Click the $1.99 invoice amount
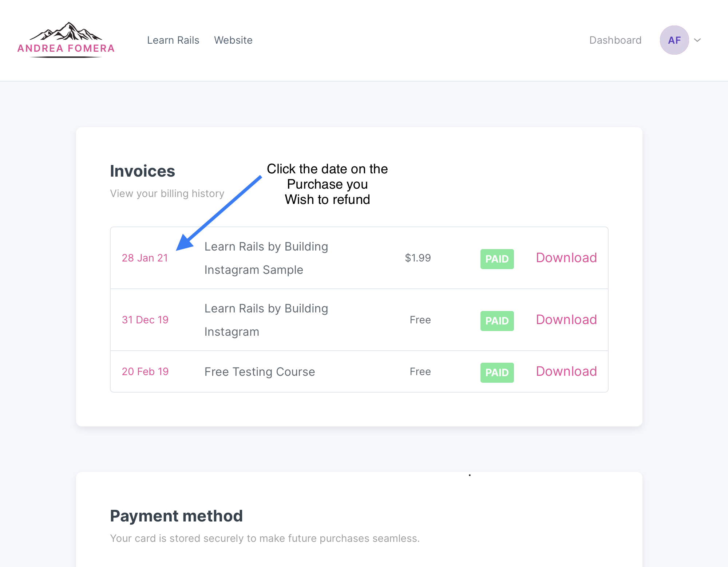This screenshot has height=567, width=728. (418, 258)
